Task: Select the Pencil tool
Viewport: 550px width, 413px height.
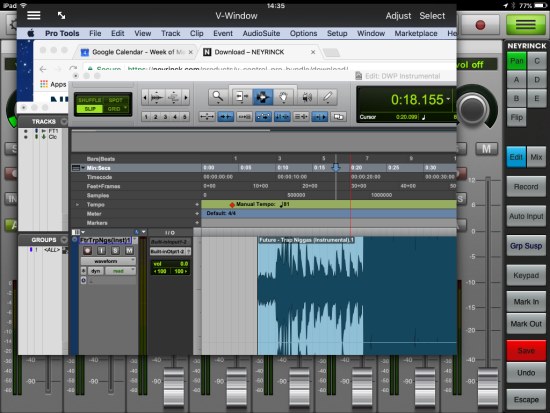Action: click(x=327, y=97)
